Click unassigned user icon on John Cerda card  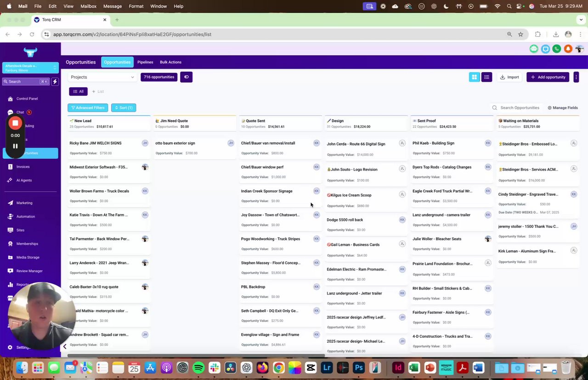[402, 143]
